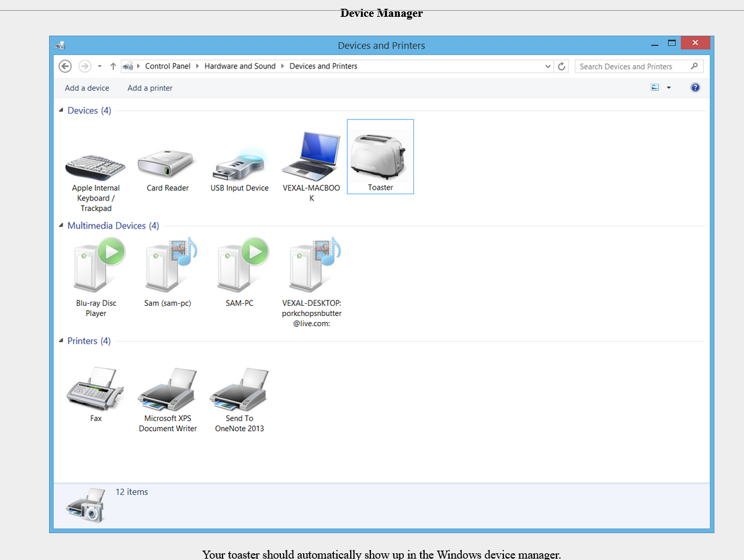This screenshot has height=560, width=744.
Task: Open the help question mark icon
Action: pyautogui.click(x=696, y=88)
